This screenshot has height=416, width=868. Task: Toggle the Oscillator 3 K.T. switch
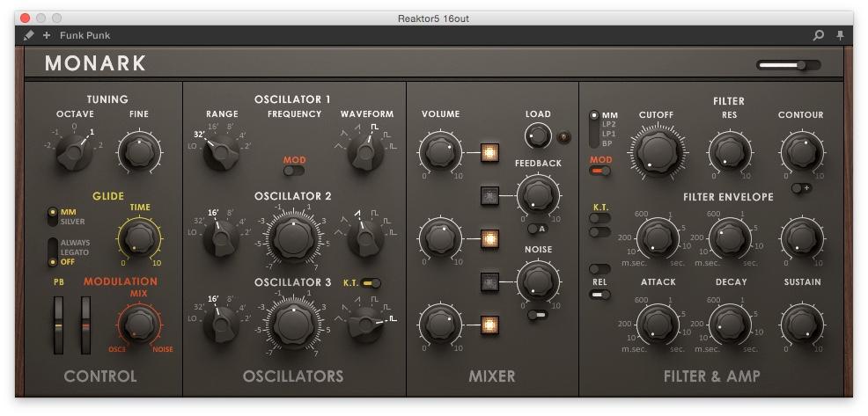click(x=371, y=283)
